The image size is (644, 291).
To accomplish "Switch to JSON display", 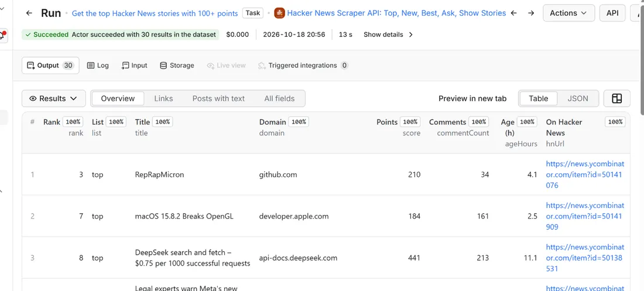I will (578, 98).
